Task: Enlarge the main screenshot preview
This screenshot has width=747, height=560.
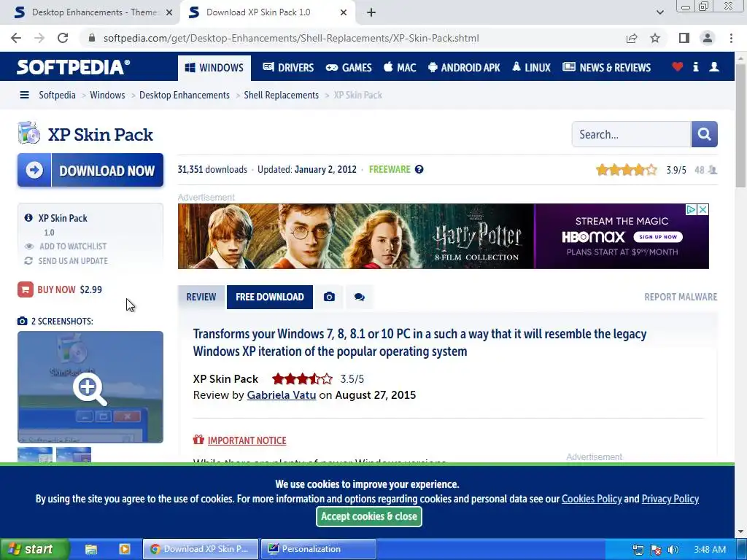Action: tap(90, 387)
